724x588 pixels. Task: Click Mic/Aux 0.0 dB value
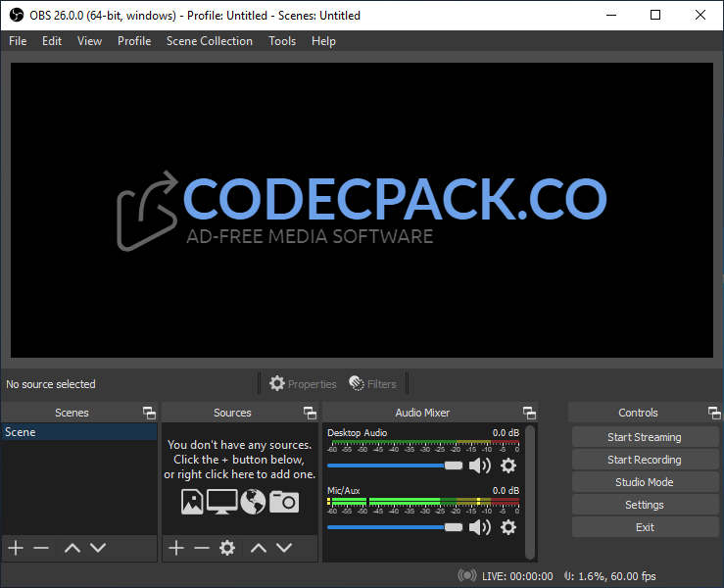coord(506,491)
